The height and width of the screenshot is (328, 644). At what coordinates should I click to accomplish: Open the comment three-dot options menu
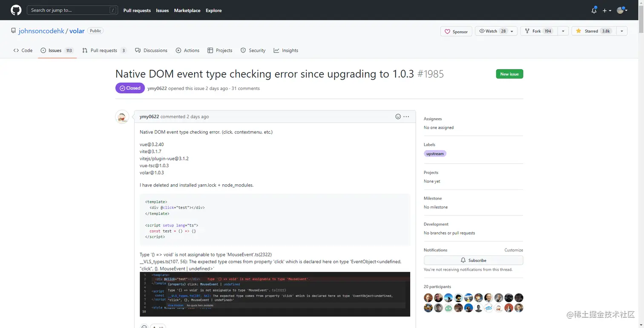pos(406,116)
